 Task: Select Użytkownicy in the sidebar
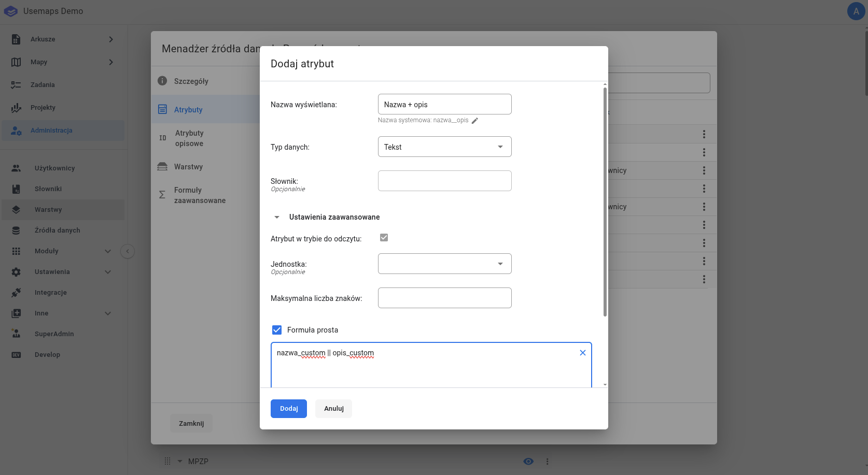(54, 168)
